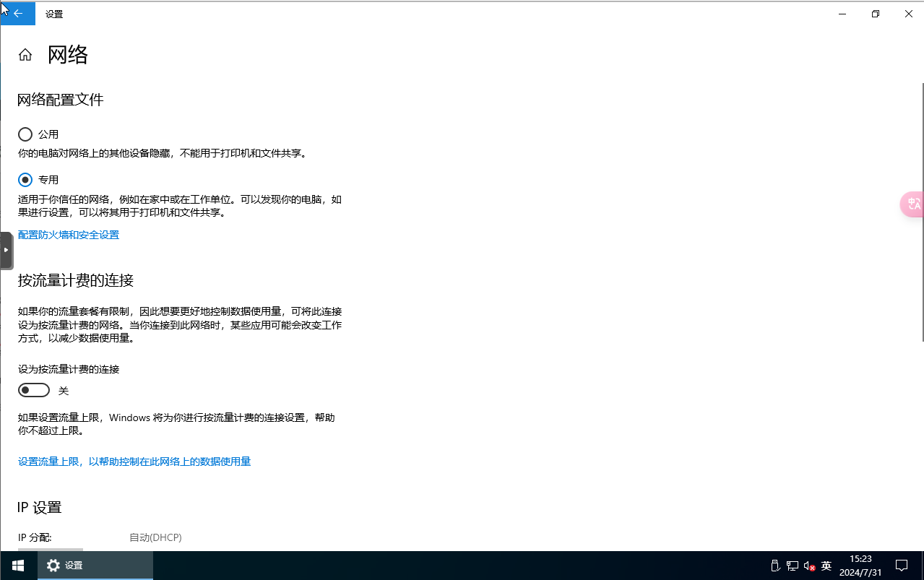Click the back arrow in Settings
The width and height of the screenshot is (924, 580).
(18, 14)
